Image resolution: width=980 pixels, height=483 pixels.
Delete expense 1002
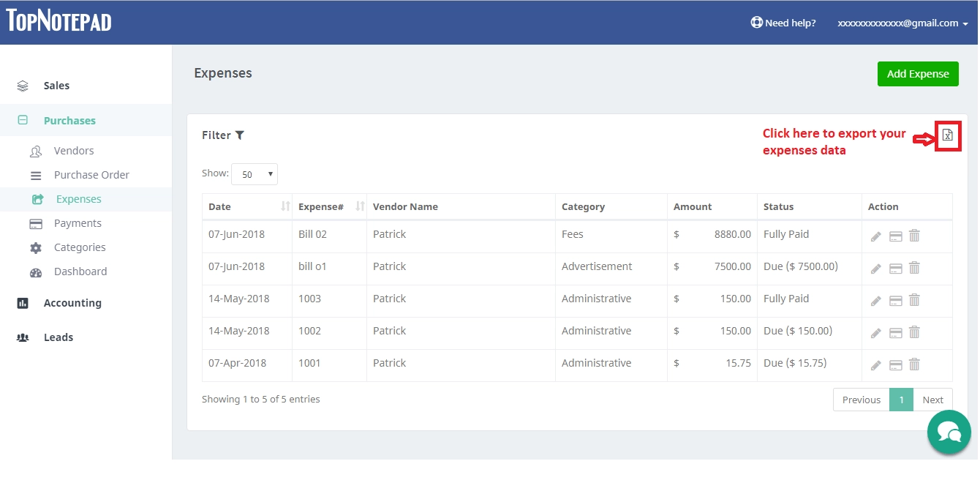click(x=914, y=332)
